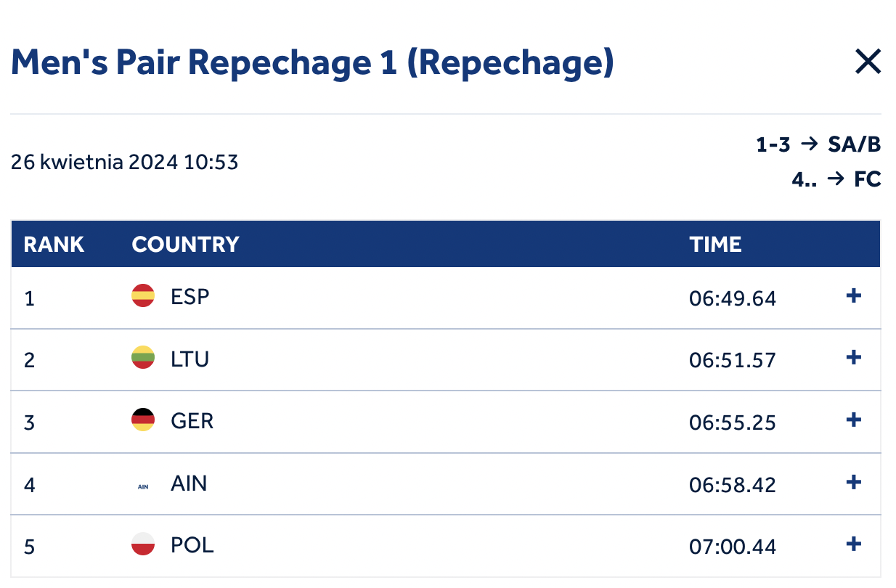Click the LTU country code
896x588 pixels.
tap(190, 359)
